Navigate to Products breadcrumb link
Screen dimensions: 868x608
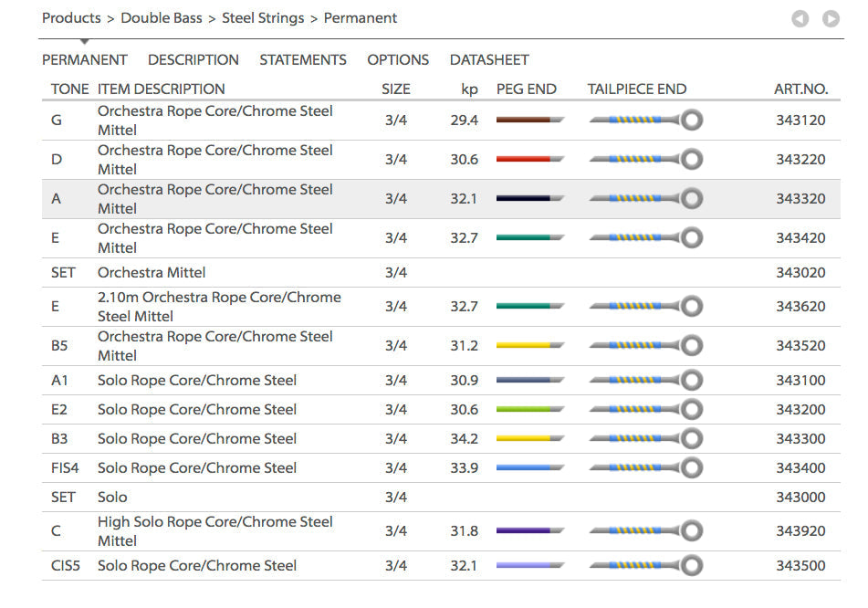71,17
